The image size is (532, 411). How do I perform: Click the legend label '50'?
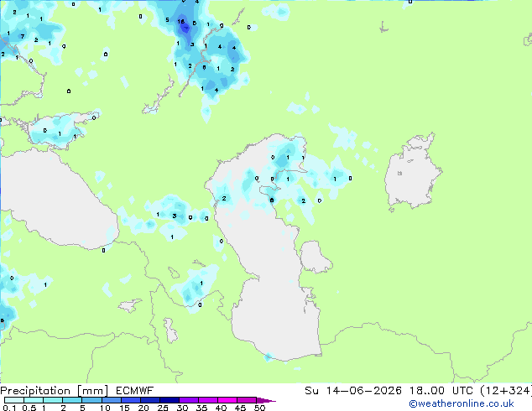[x=259, y=408]
